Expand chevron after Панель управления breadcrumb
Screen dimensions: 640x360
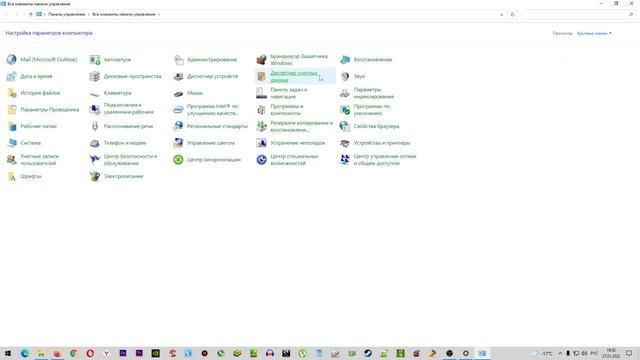(89, 14)
